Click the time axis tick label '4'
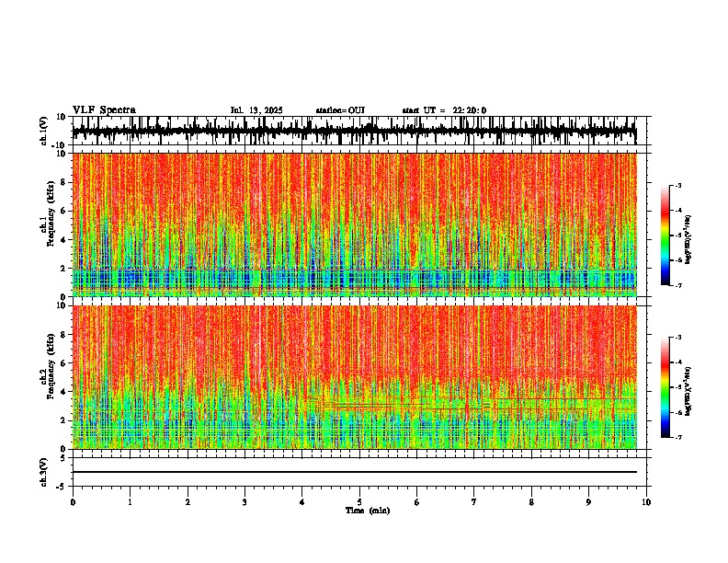The height and width of the screenshot is (563, 728). (302, 502)
